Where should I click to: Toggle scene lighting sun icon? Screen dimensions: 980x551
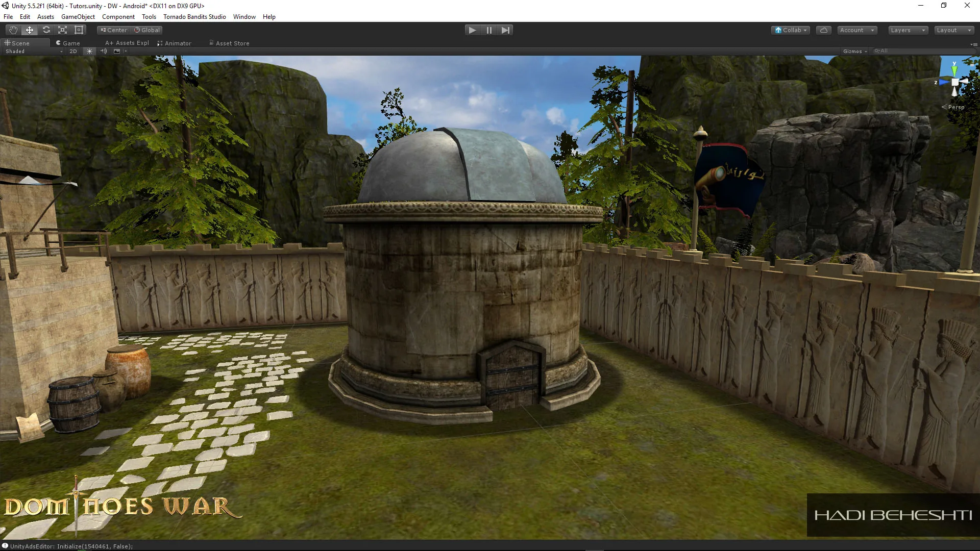(90, 51)
